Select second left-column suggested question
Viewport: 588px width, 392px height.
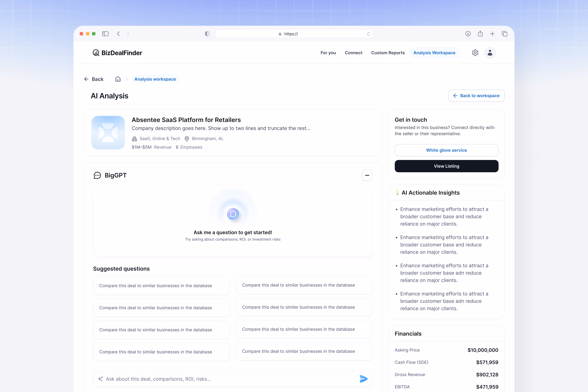tap(161, 308)
